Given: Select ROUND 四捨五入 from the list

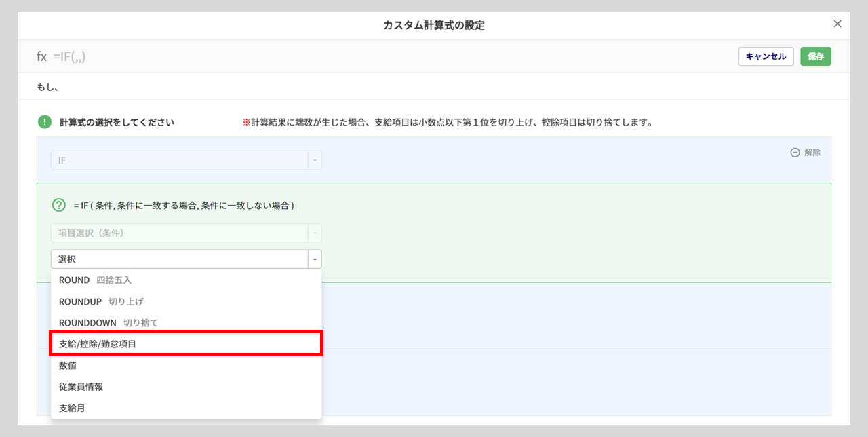Looking at the screenshot, I should pos(186,280).
